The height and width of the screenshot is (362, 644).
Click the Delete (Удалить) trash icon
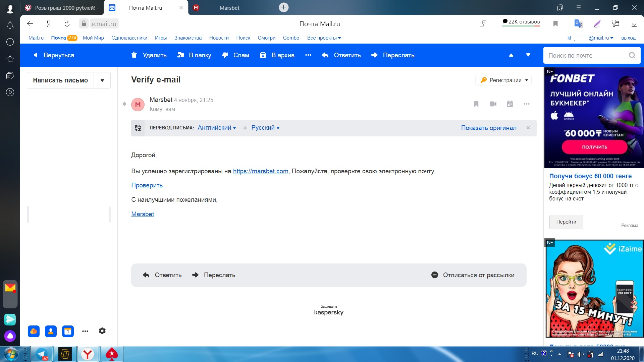coord(134,55)
